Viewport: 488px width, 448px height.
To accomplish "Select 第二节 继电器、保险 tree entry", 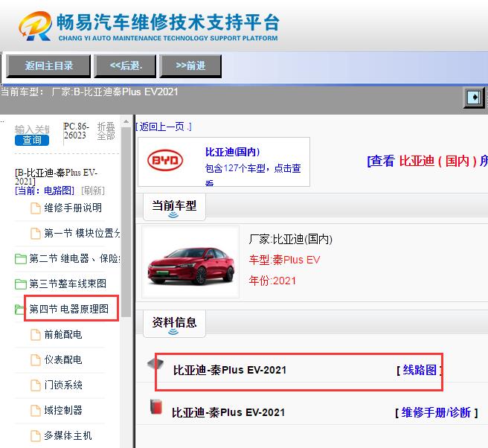I will [x=74, y=258].
